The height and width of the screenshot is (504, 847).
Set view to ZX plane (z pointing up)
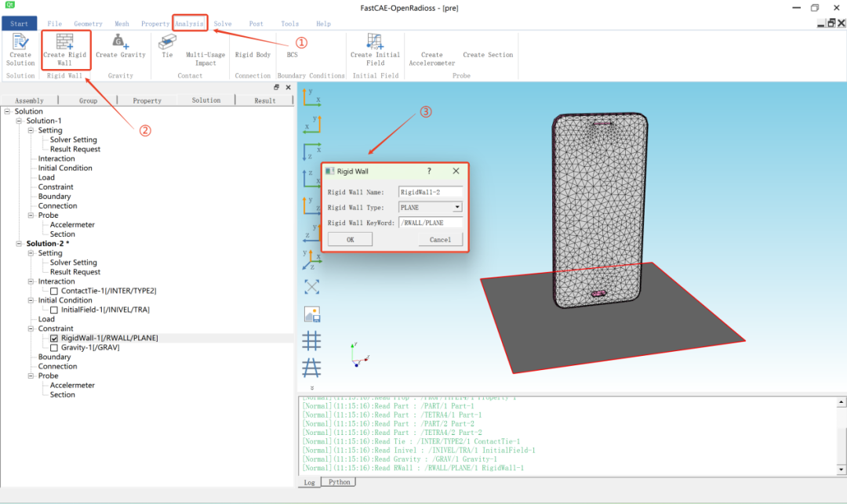pyautogui.click(x=311, y=178)
